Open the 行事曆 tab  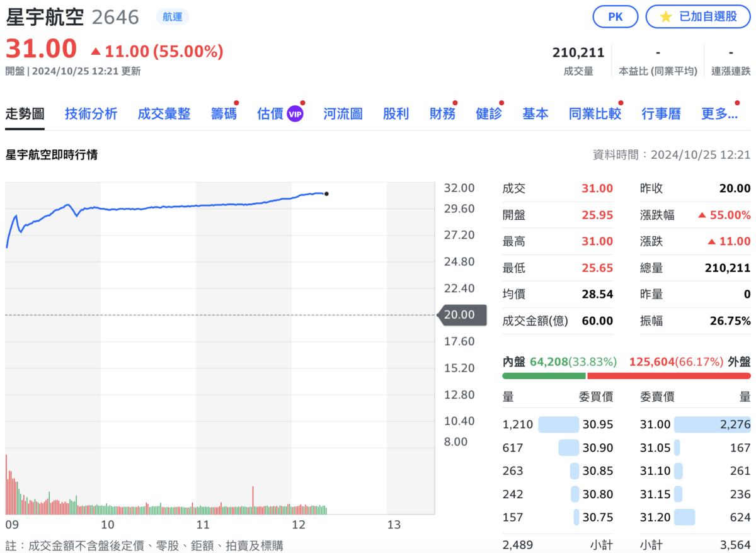point(661,114)
